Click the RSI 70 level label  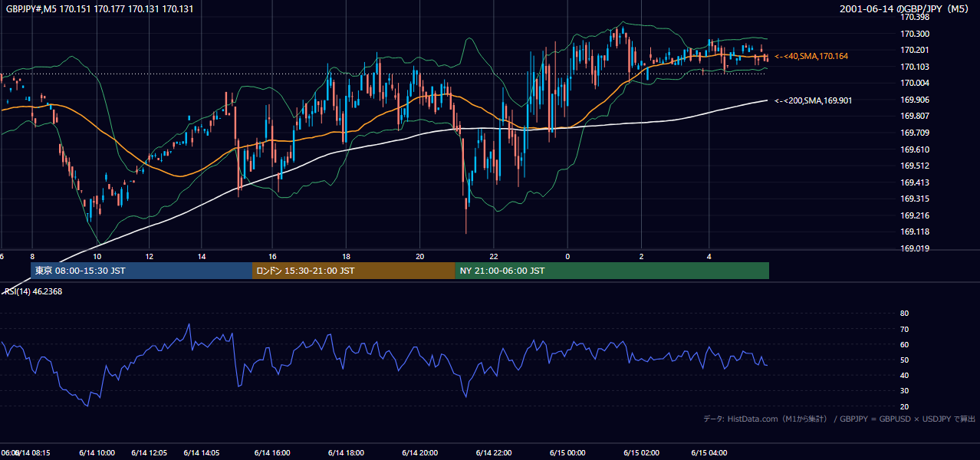click(x=904, y=329)
